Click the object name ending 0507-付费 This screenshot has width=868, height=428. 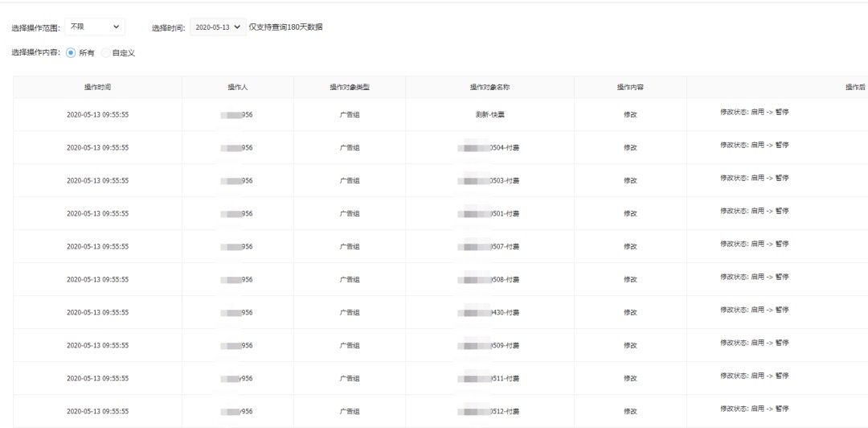489,247
